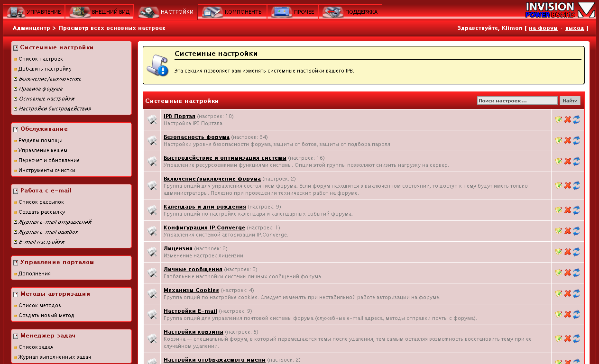Collapse the Системные настройки sidebar panel
This screenshot has width=599, height=364.
tap(16, 48)
